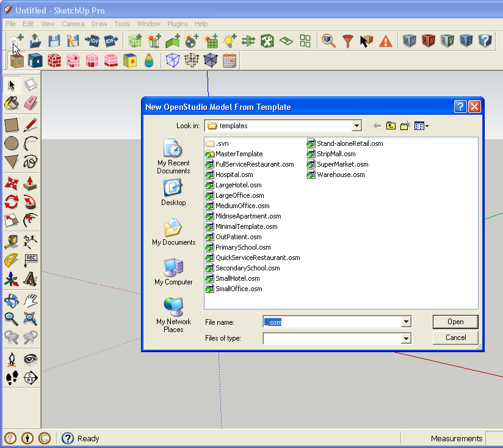Select Warehouse.osm file
The height and width of the screenshot is (448, 503).
click(336, 175)
